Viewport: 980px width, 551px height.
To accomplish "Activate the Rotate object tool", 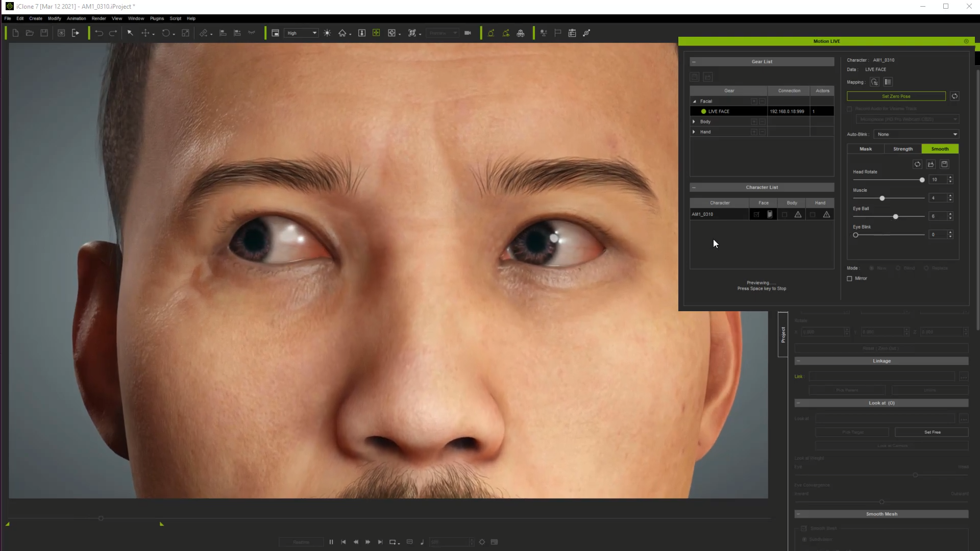I will click(x=166, y=33).
